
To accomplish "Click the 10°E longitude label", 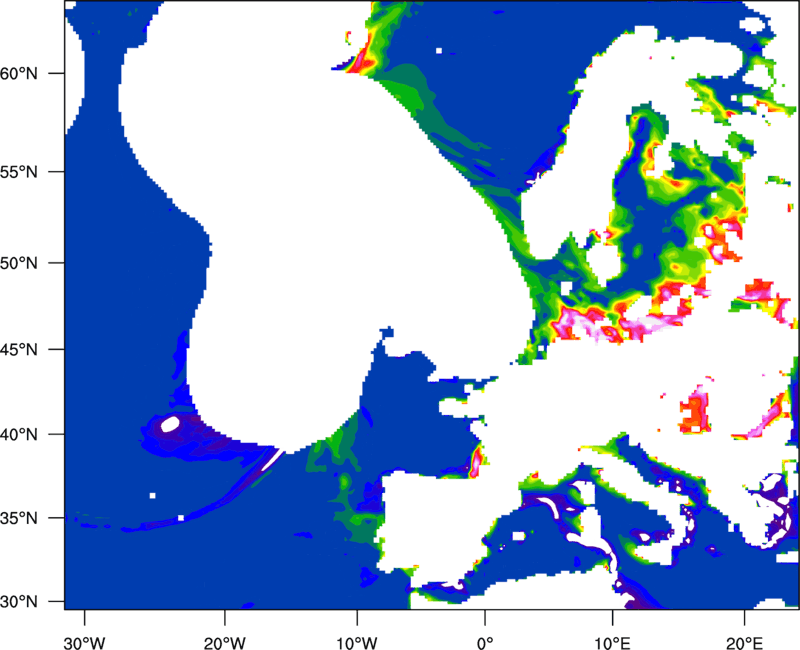I will tap(612, 643).
